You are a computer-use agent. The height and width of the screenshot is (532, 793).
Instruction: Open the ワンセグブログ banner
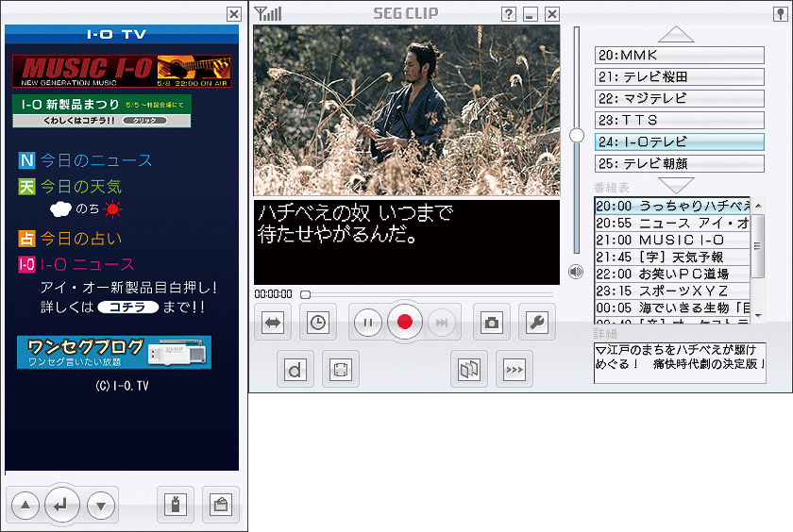pyautogui.click(x=114, y=352)
